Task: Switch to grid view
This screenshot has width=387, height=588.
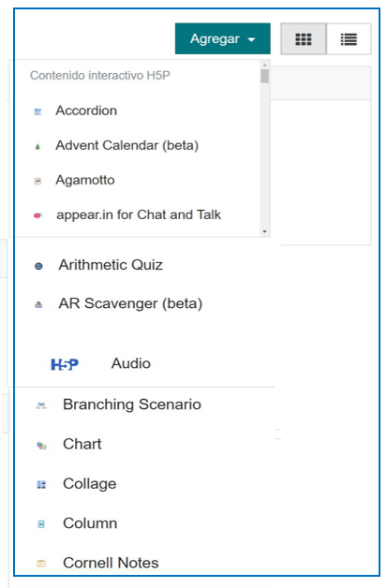Action: pyautogui.click(x=304, y=39)
